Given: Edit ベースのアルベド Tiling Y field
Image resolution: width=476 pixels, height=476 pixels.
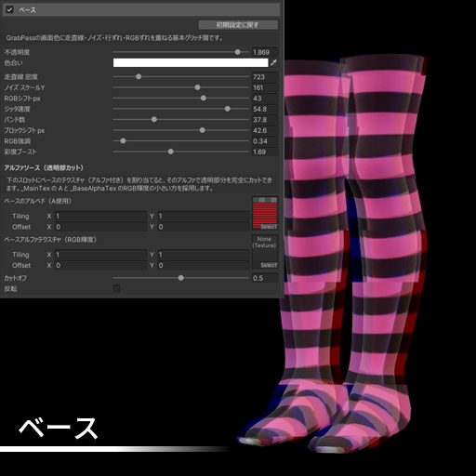Looking at the screenshot, I should coord(204,216).
